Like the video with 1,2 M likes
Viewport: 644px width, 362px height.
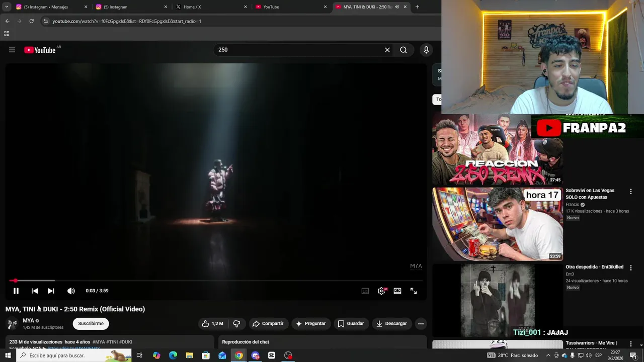tap(212, 324)
